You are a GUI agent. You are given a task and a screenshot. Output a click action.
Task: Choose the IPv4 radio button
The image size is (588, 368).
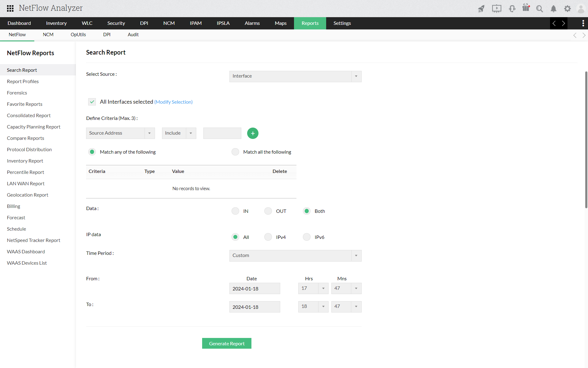tap(268, 237)
